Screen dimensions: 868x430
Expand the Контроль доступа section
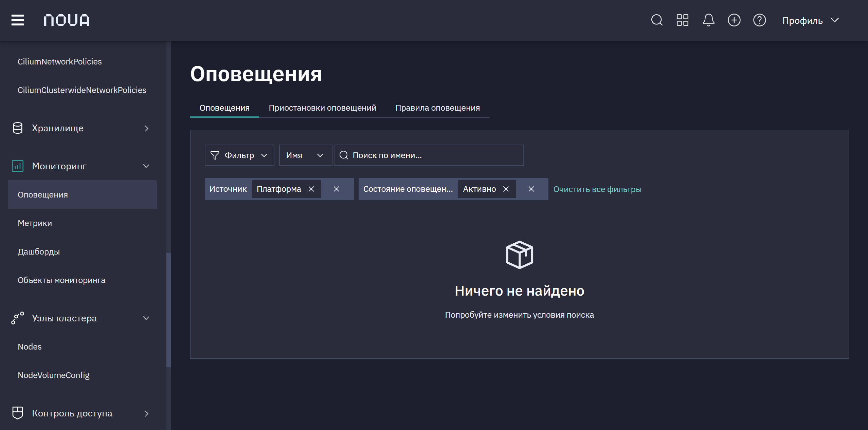(x=146, y=413)
